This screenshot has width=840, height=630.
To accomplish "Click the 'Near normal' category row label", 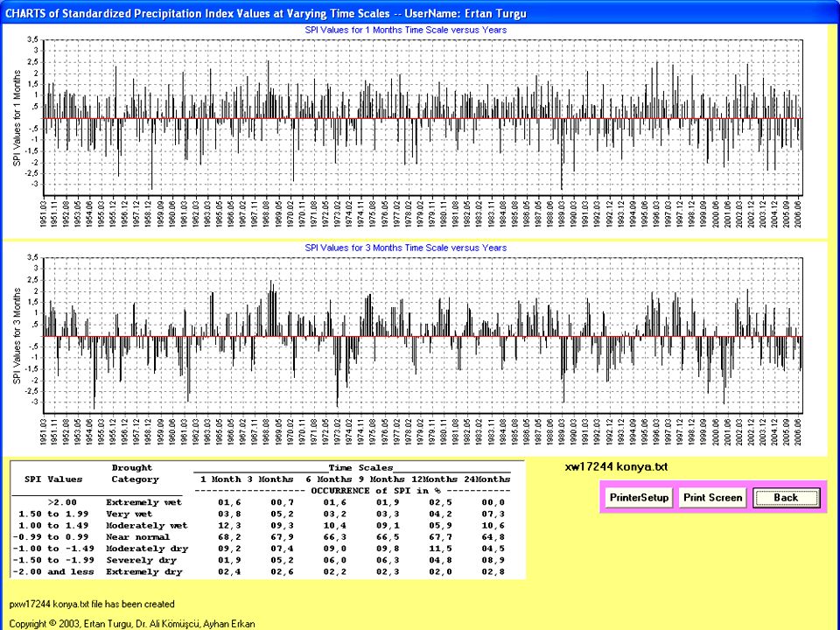I will 137,536.
